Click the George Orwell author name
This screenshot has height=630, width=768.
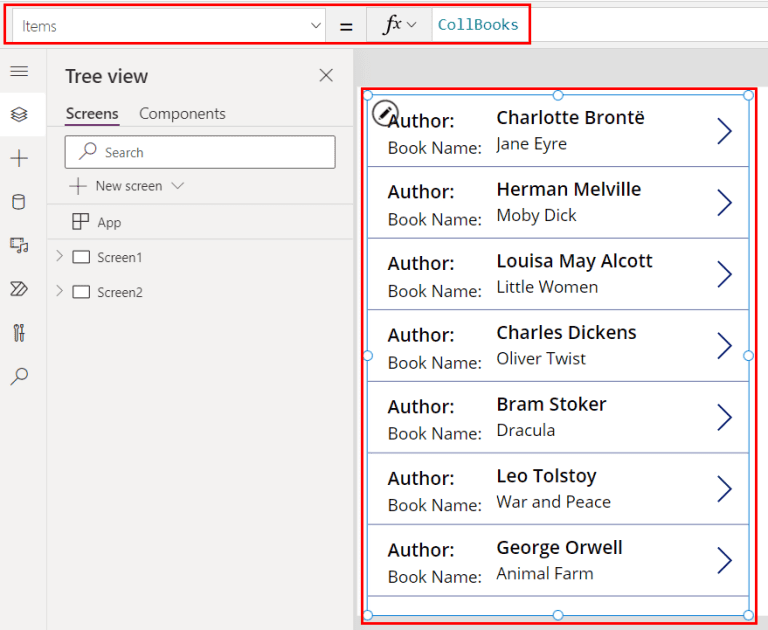pos(559,548)
